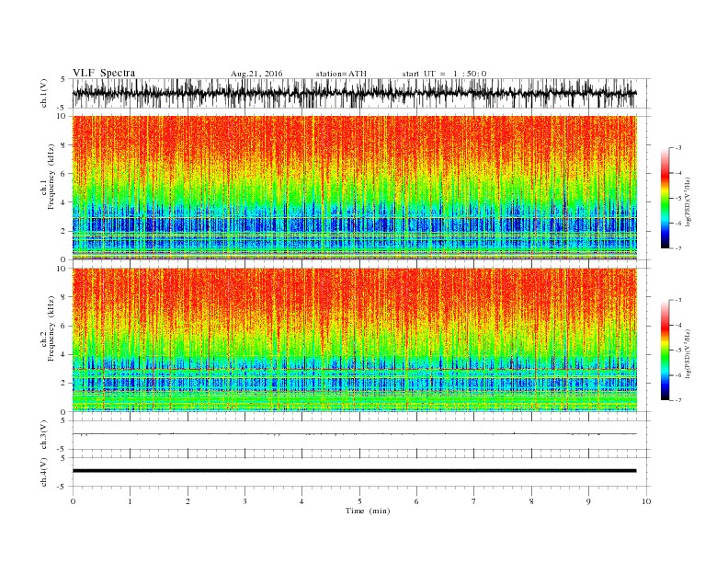Click inside the ch.1 spectrogram panel
This screenshot has width=728, height=563.
(355, 188)
